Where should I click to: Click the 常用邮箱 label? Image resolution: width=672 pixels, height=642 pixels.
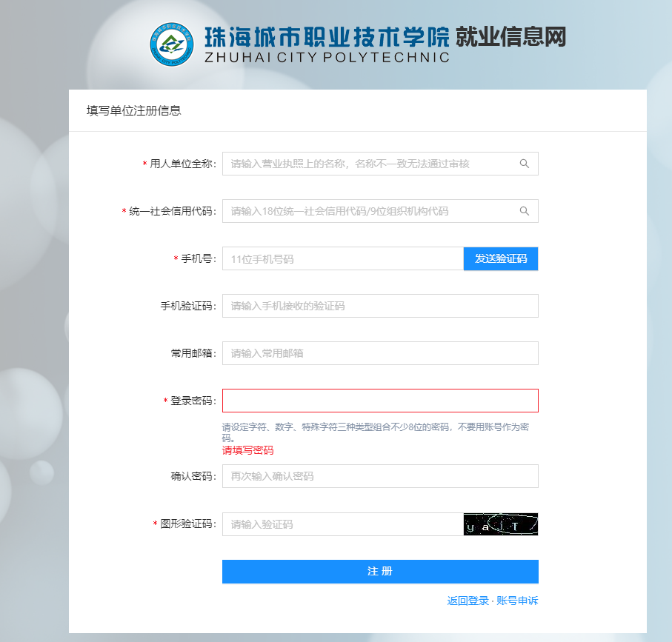[193, 353]
